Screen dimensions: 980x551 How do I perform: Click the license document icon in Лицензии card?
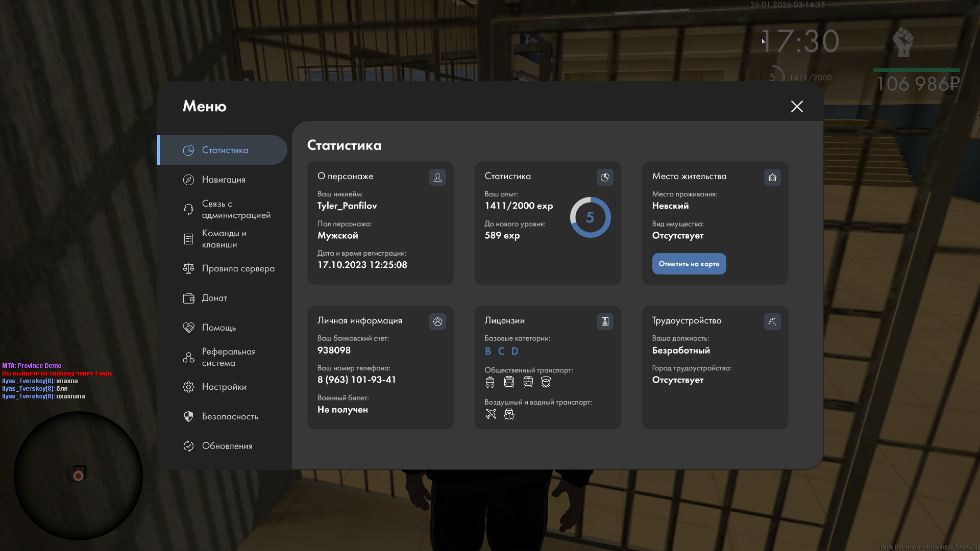605,321
